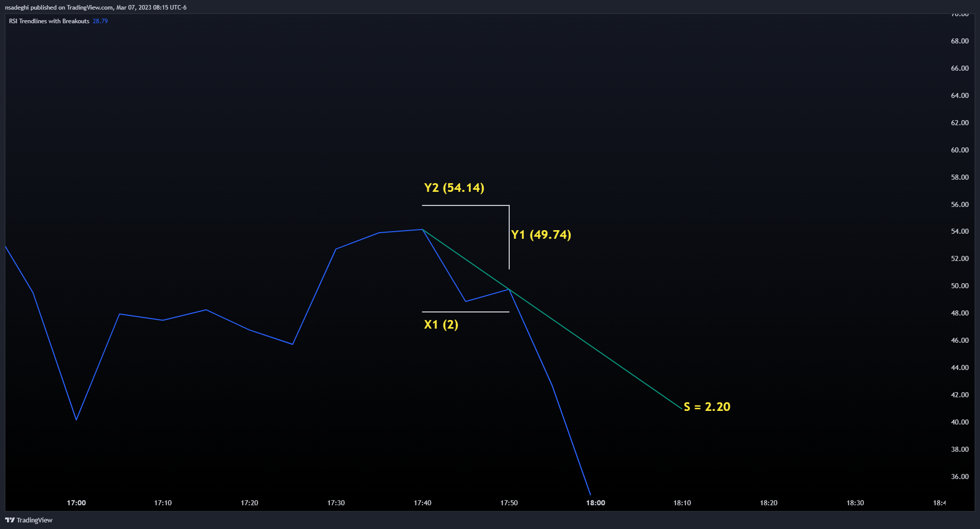Click the 38.00 price scale label
980x529 pixels.
point(960,449)
